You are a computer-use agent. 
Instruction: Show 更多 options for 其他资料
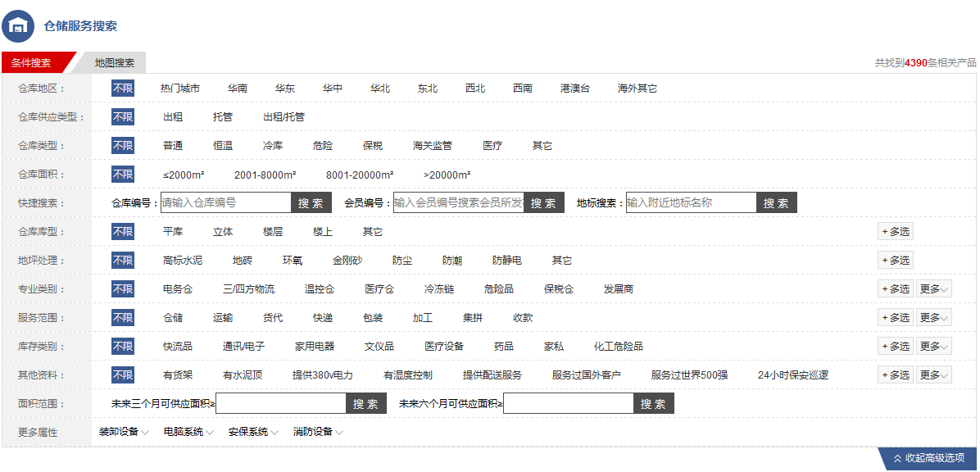pos(933,375)
